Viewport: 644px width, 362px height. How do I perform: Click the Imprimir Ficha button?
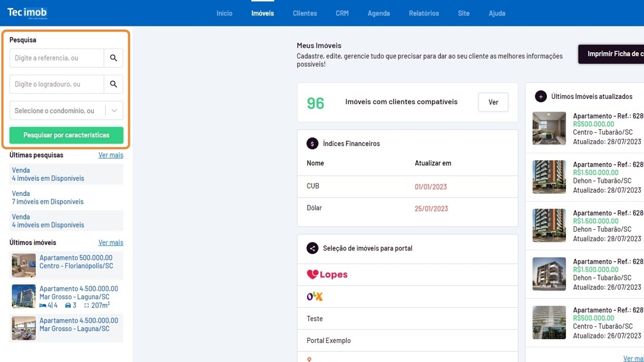(x=612, y=54)
